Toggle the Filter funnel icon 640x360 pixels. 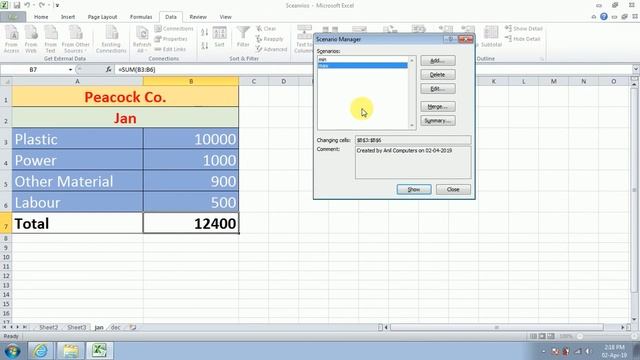pyautogui.click(x=243, y=38)
